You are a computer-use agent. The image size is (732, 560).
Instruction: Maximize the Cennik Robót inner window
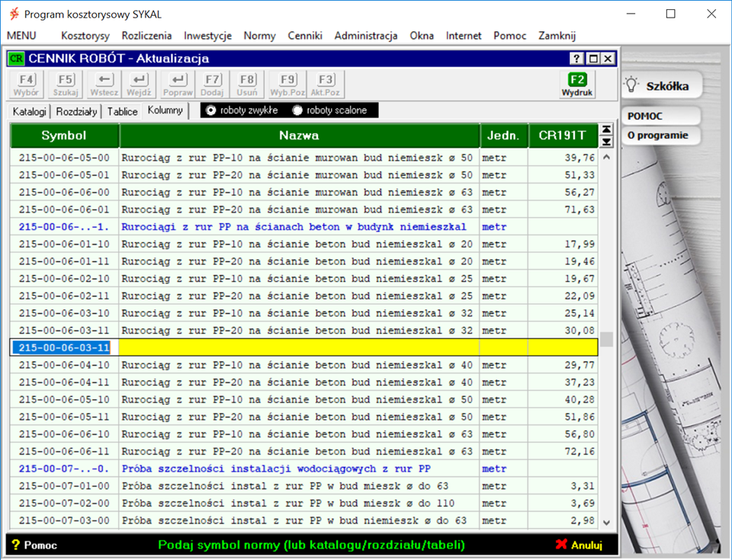click(593, 59)
